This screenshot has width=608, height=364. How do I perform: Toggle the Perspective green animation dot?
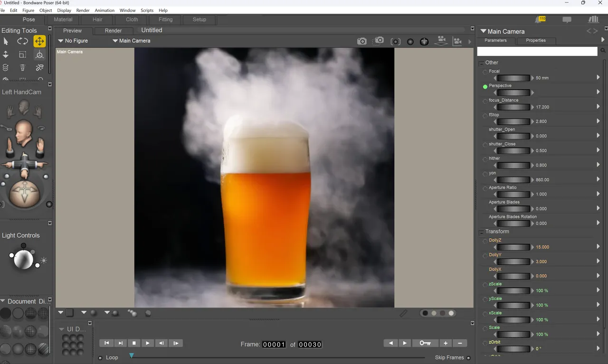tap(485, 87)
